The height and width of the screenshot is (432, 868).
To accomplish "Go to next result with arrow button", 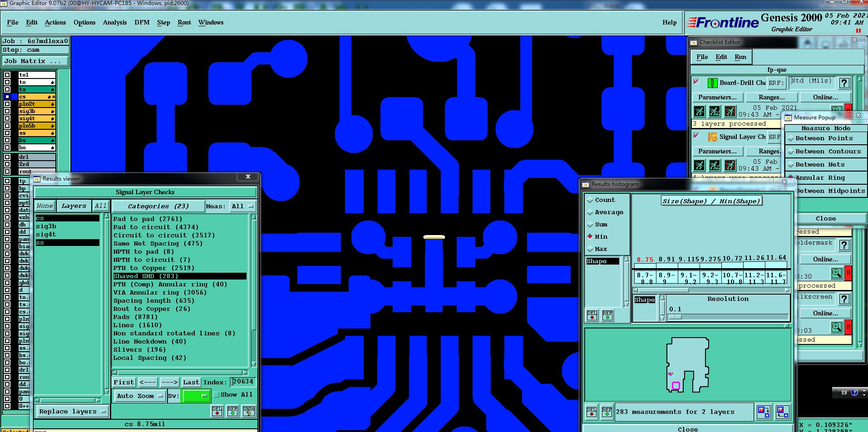I will [x=169, y=383].
